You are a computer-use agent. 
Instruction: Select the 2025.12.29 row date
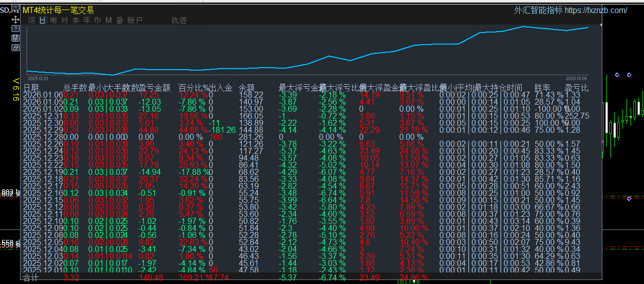(43, 130)
